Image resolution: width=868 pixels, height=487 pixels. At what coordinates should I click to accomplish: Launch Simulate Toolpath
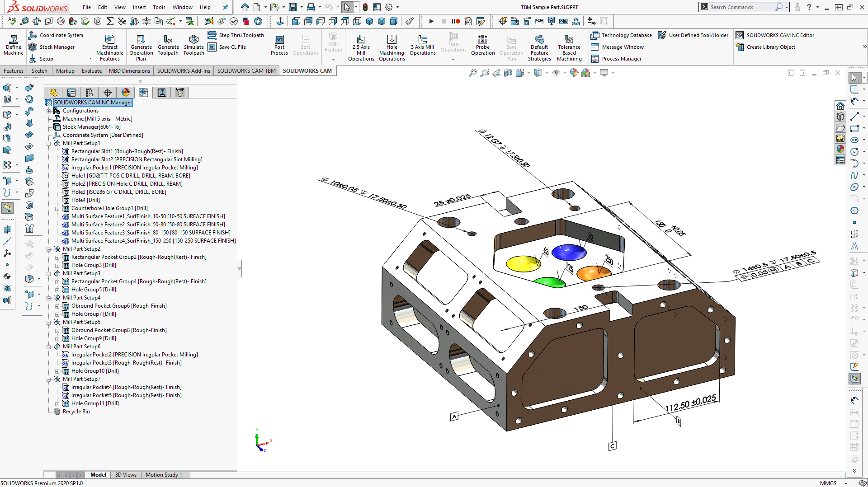point(194,45)
